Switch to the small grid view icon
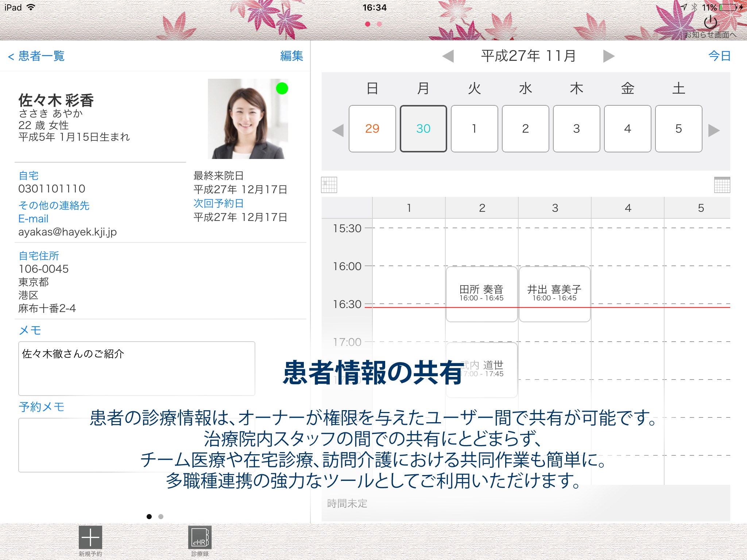Viewport: 747px width, 560px height. [329, 185]
